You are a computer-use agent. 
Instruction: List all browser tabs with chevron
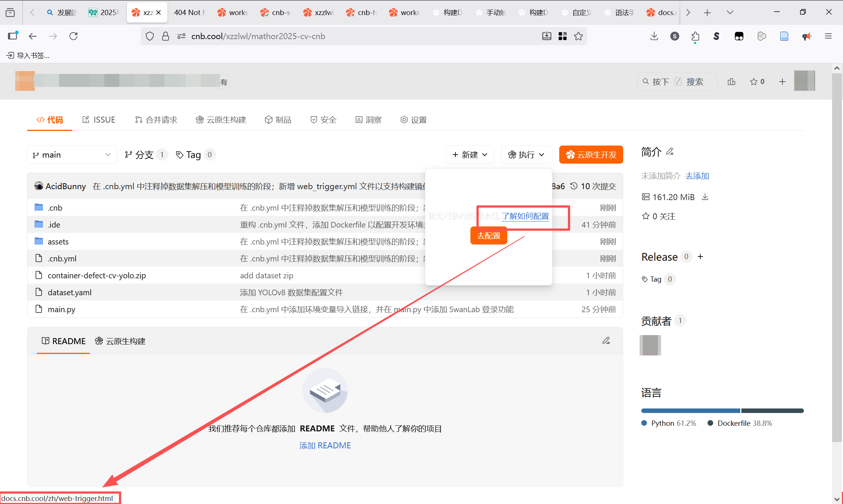click(730, 12)
